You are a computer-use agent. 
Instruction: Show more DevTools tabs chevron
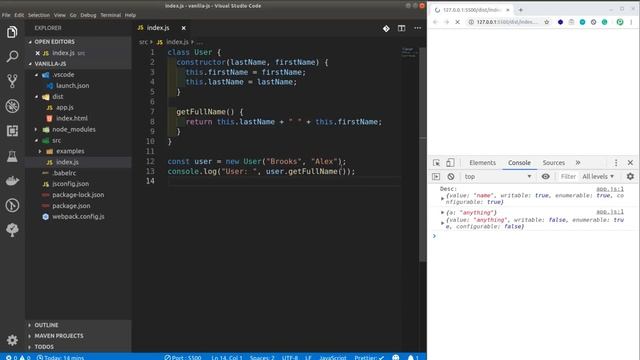click(578, 163)
